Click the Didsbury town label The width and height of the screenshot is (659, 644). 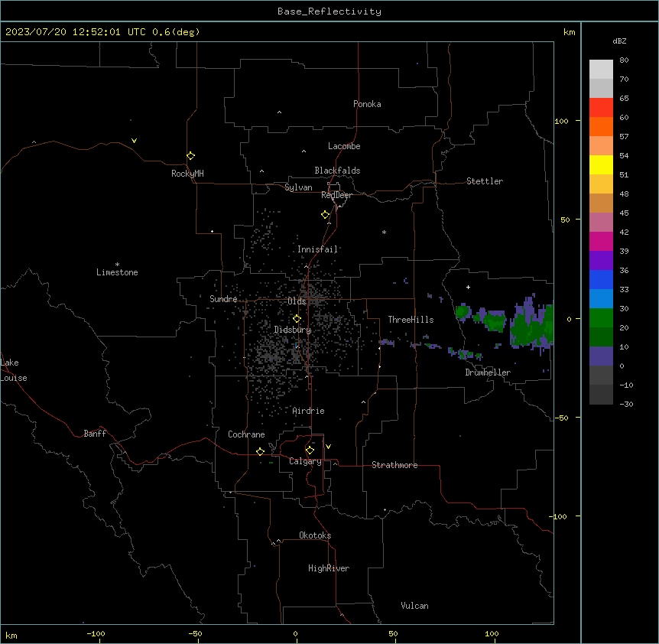pos(293,330)
